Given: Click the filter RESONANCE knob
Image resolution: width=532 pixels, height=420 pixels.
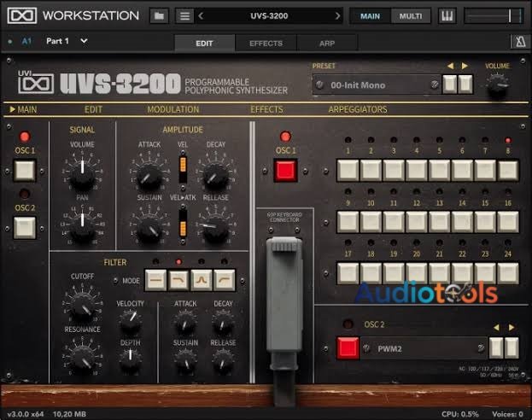Looking at the screenshot, I should pos(82,358).
